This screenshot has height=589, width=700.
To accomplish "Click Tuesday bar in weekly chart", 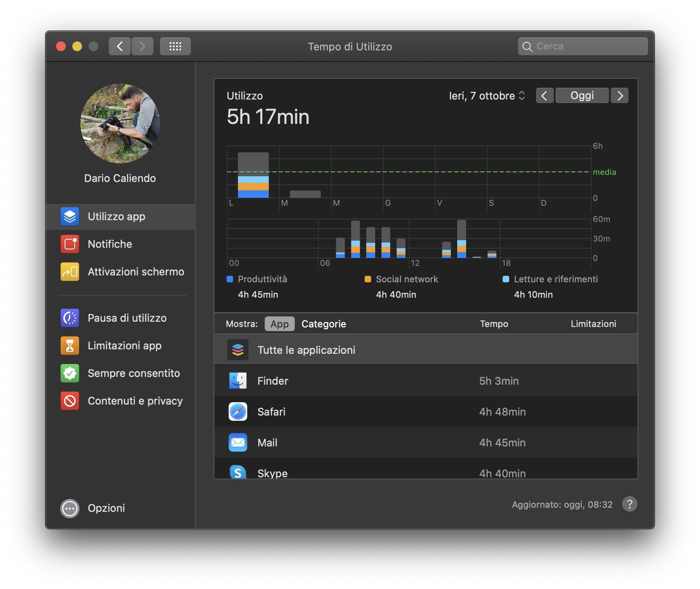I will pyautogui.click(x=305, y=194).
